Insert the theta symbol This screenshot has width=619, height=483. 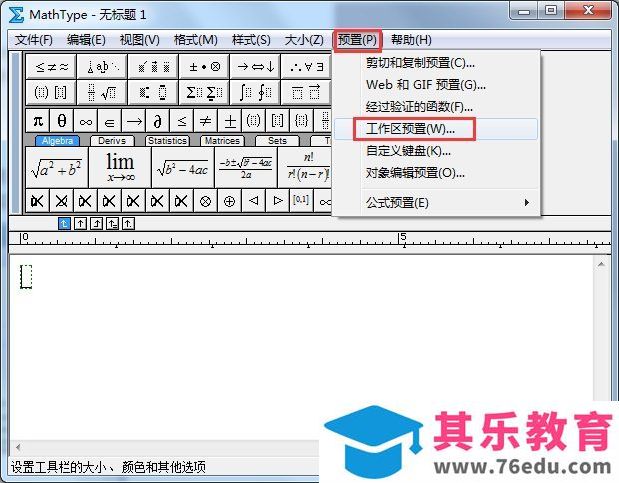click(62, 121)
